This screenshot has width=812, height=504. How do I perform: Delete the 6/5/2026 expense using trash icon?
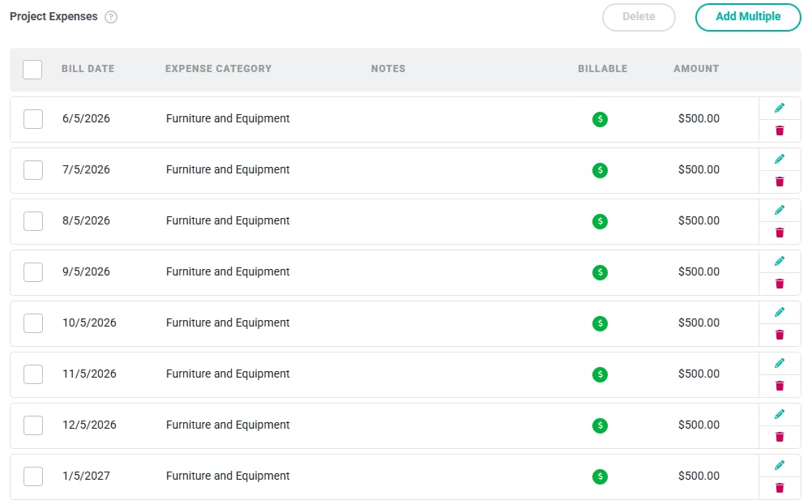click(780, 130)
